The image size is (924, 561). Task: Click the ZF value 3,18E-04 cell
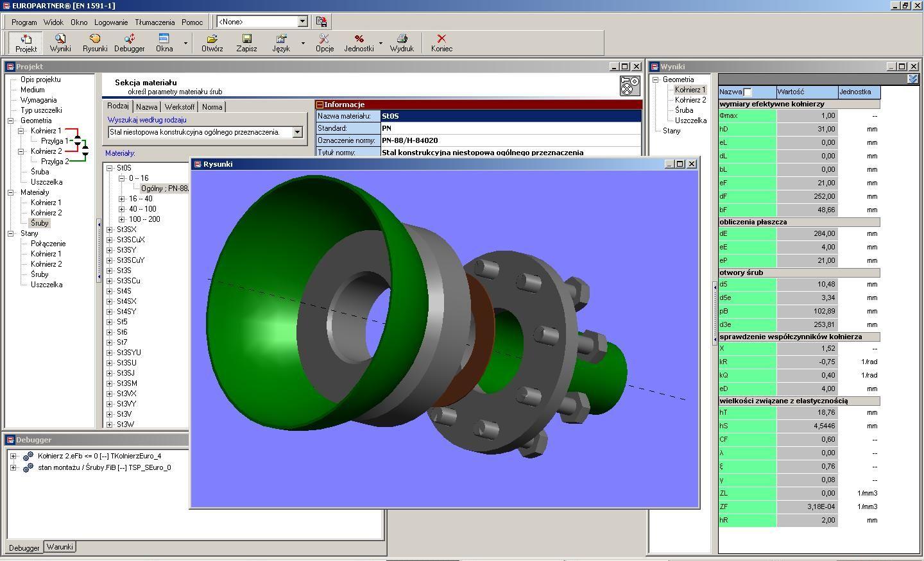(x=807, y=507)
